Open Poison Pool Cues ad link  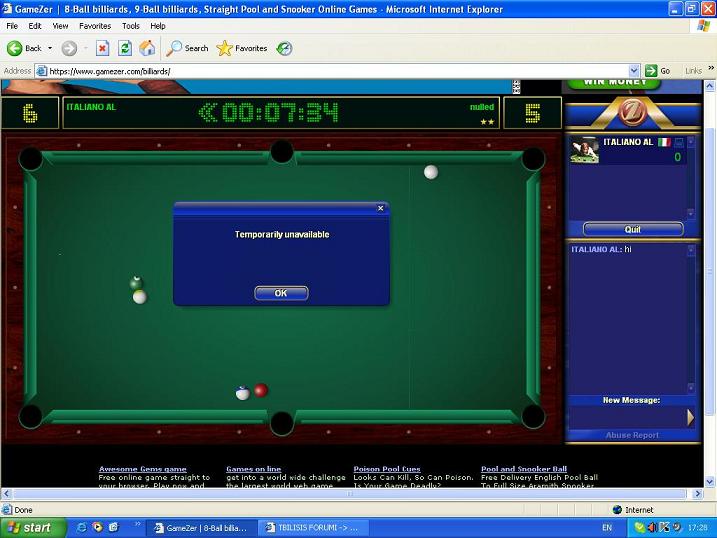(x=387, y=469)
